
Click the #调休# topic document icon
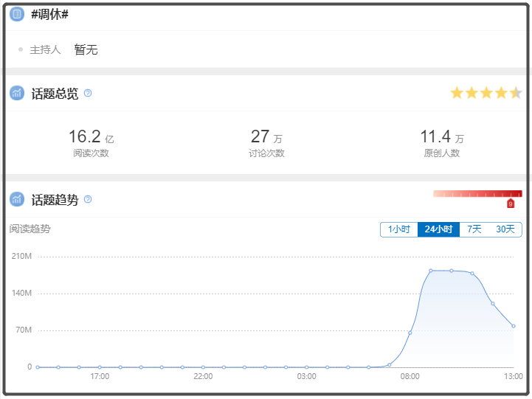(17, 14)
